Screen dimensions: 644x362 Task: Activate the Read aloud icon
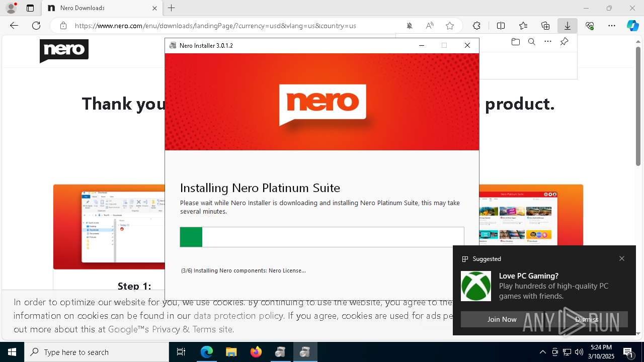tap(430, 26)
